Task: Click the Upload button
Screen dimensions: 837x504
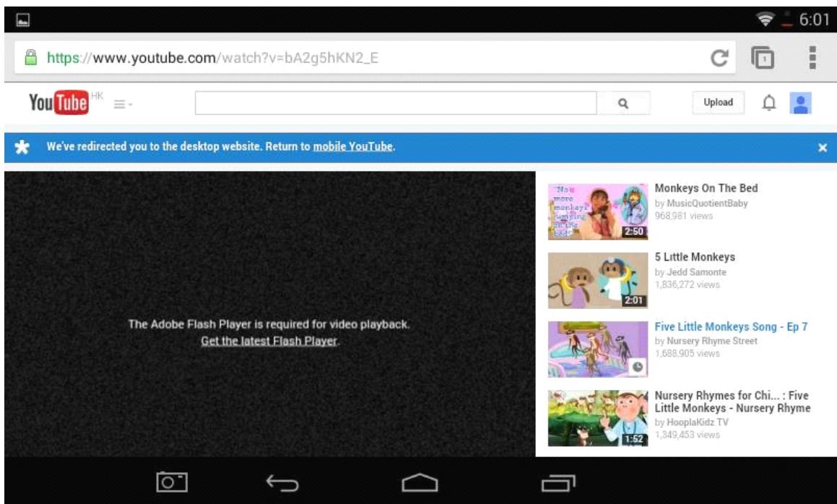Action: [718, 103]
